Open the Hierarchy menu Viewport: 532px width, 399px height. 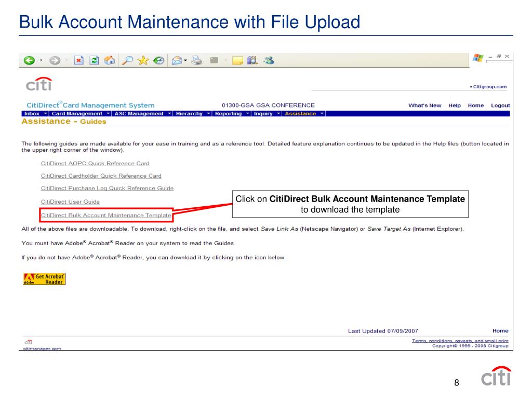(x=189, y=114)
